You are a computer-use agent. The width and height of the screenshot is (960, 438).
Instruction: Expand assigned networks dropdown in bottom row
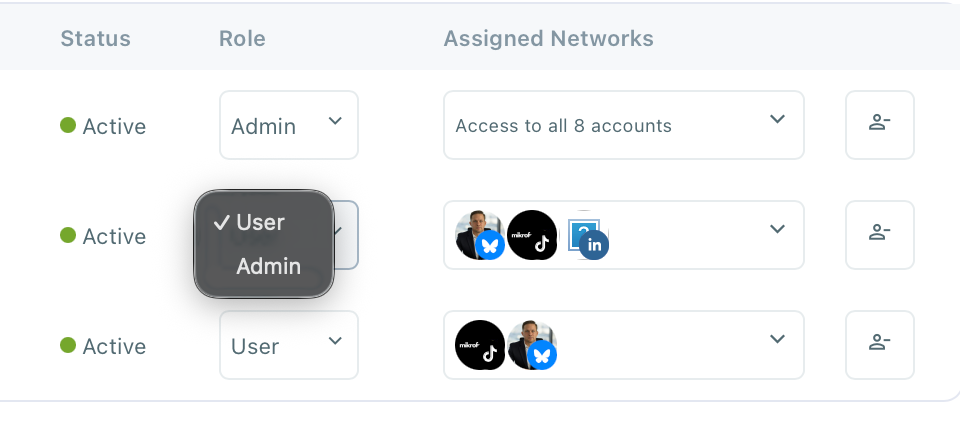[776, 341]
